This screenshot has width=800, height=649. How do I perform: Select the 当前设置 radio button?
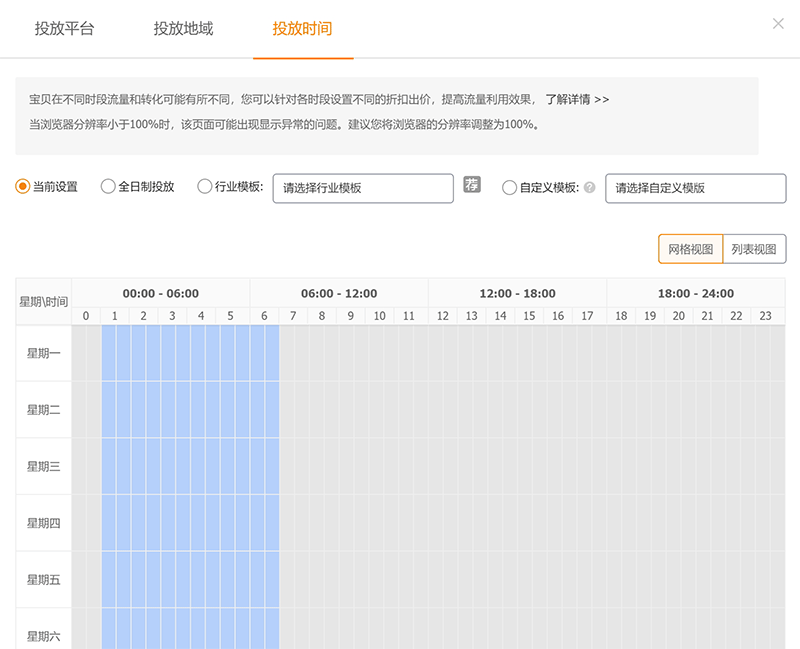tap(23, 187)
